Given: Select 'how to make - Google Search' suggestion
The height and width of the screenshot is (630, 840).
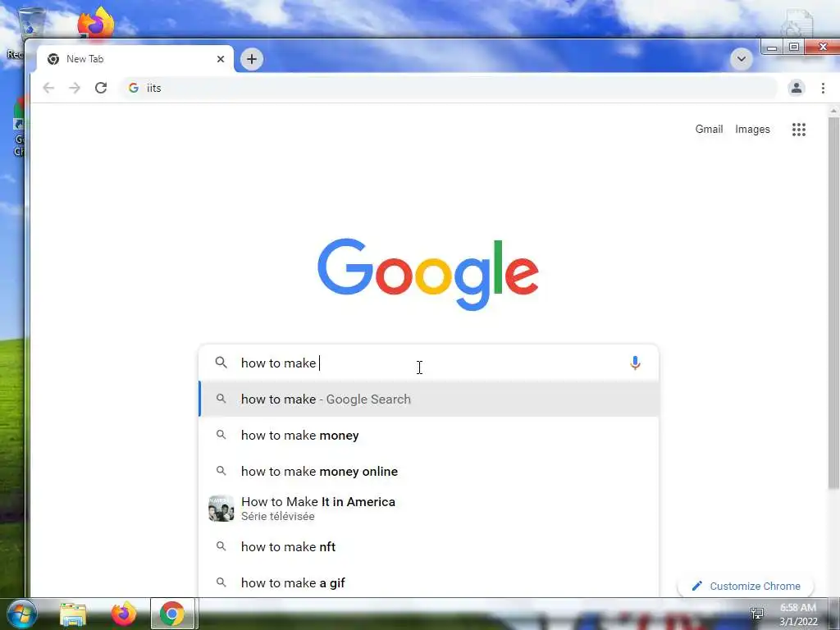Looking at the screenshot, I should (428, 399).
